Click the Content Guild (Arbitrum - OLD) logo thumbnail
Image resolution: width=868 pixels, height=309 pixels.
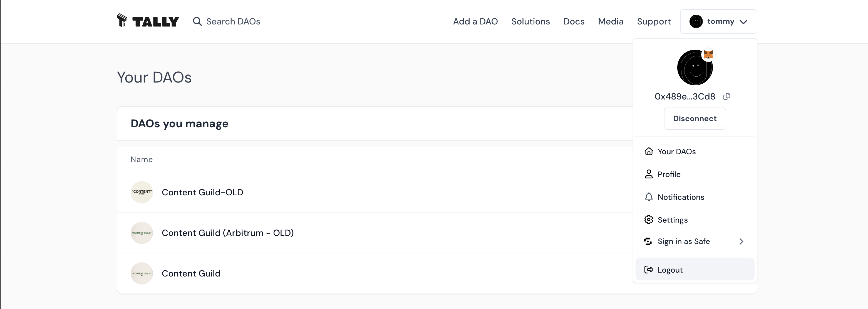[x=142, y=233]
